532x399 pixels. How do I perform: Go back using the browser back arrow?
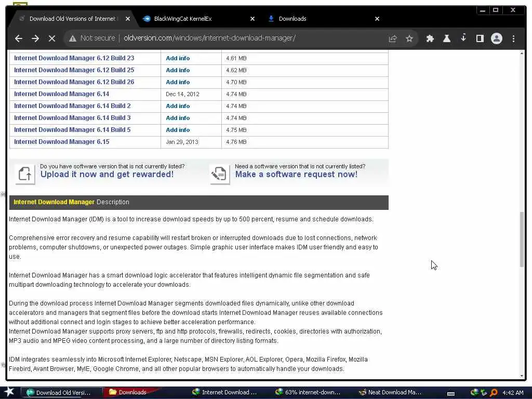point(19,38)
